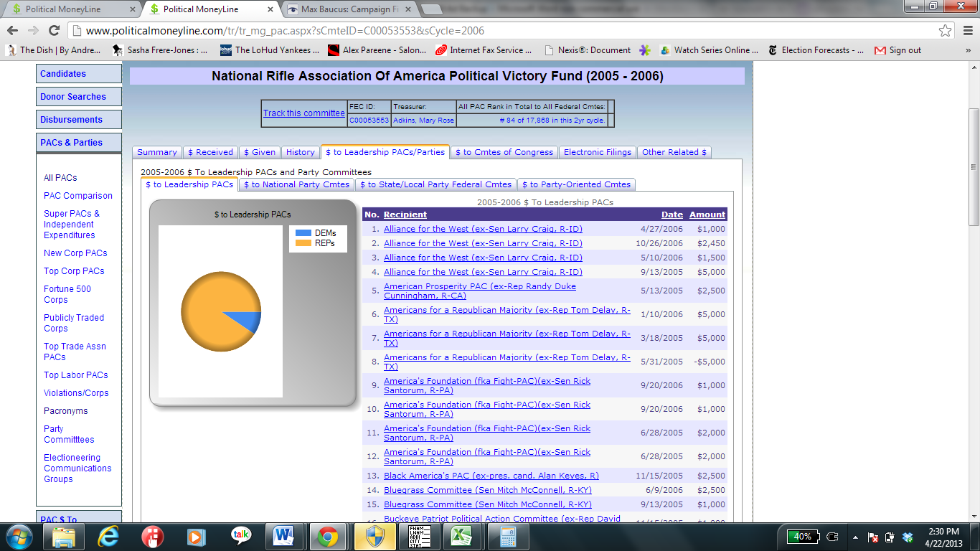This screenshot has height=551, width=980.
Task: Open the $ Received tab
Action: click(209, 152)
